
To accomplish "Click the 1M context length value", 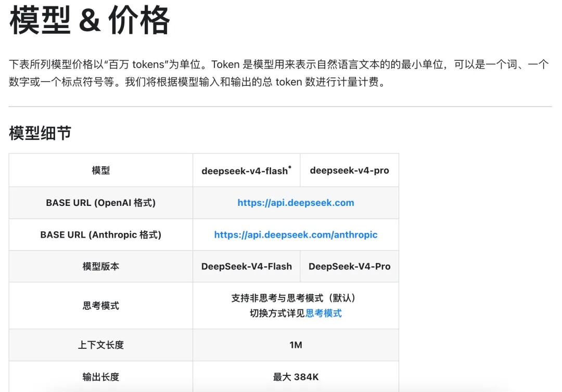I will (296, 345).
